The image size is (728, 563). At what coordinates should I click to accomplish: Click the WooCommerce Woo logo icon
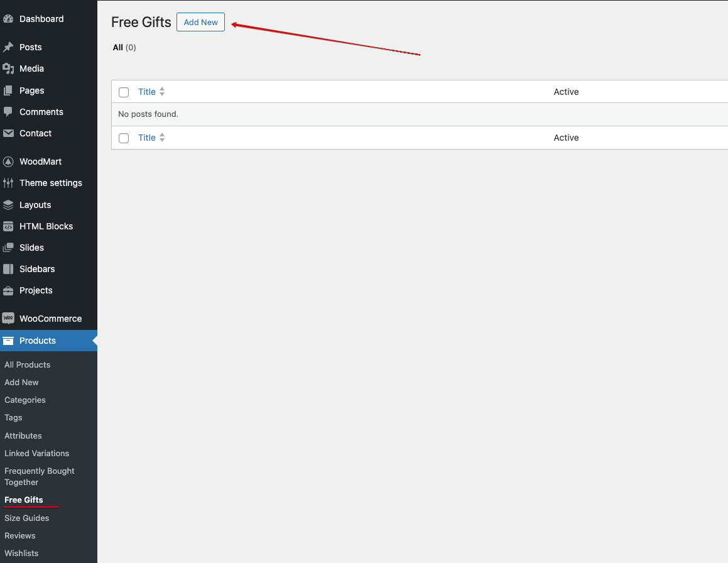[x=8, y=318]
